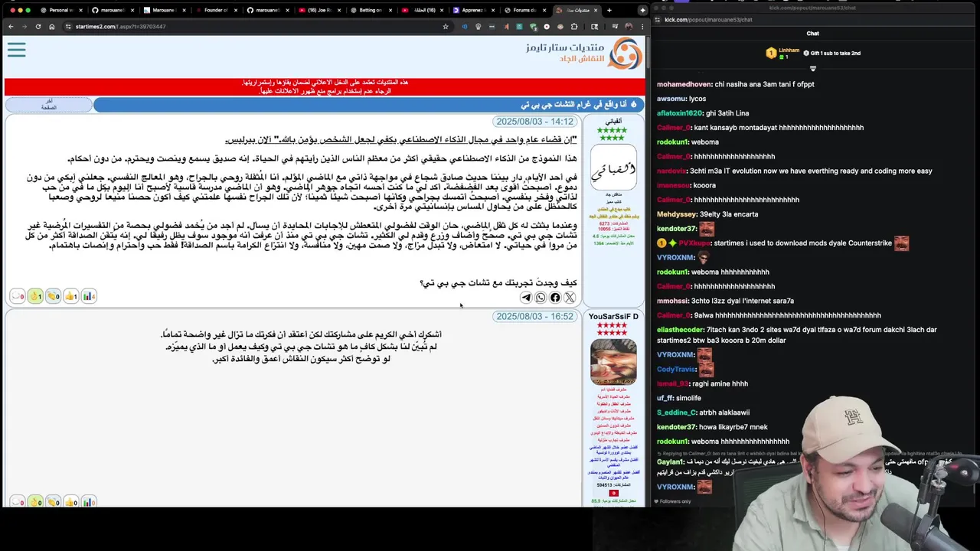Open rodokun1's 'weboma' chat username
The width and height of the screenshot is (980, 551).
coord(673,142)
